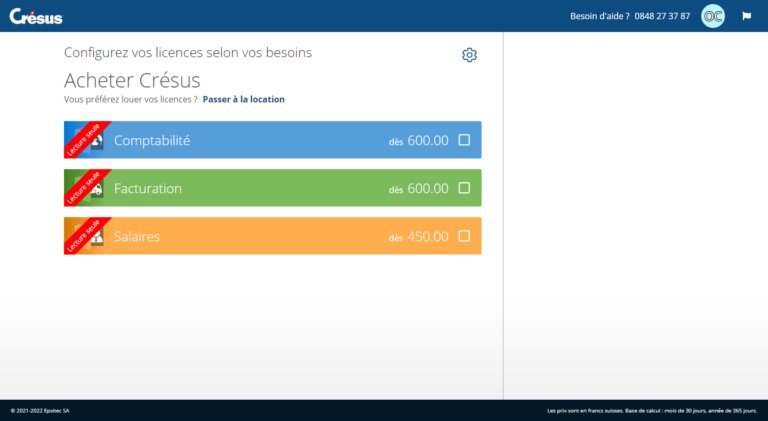768x421 pixels.
Task: Click the Vous préférez louer vos licences text
Action: click(131, 99)
